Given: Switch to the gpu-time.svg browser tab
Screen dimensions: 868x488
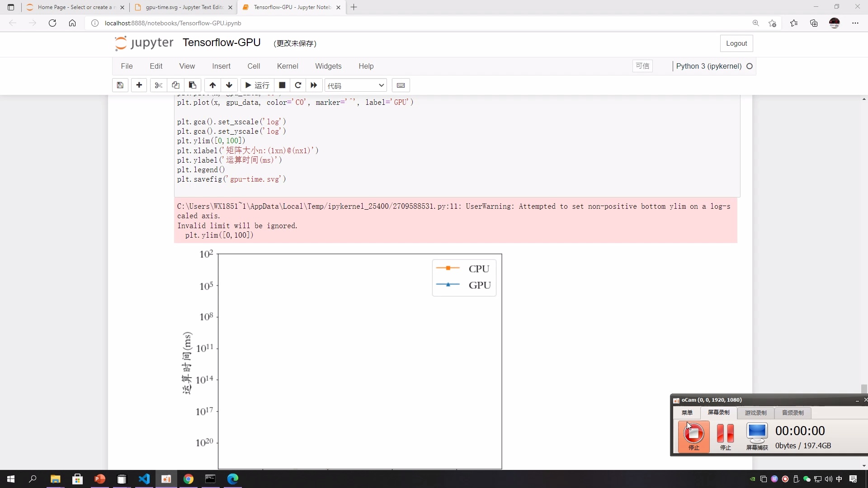Looking at the screenshot, I should (181, 7).
